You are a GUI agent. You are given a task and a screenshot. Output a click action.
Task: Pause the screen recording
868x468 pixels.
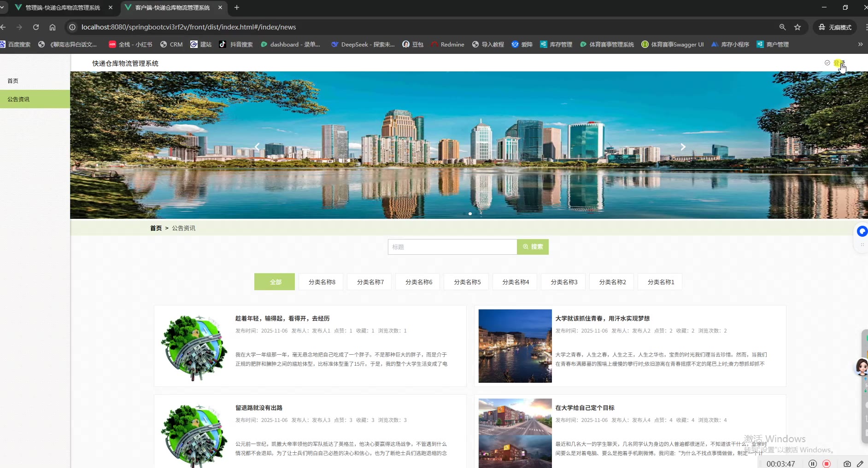point(813,464)
